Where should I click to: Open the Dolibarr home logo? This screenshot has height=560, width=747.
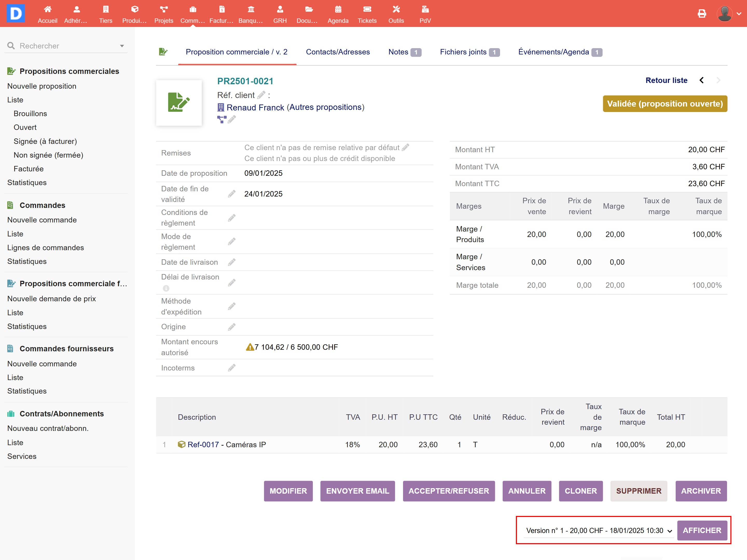point(16,13)
